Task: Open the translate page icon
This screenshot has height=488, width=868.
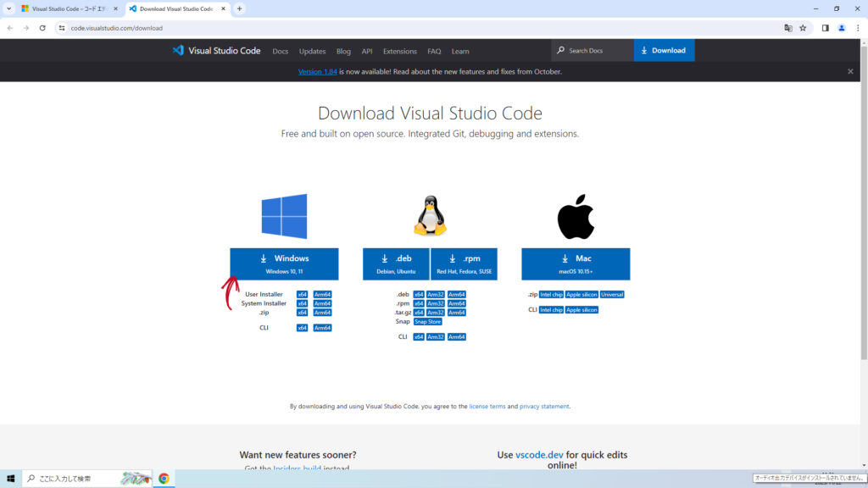Action: pos(788,28)
